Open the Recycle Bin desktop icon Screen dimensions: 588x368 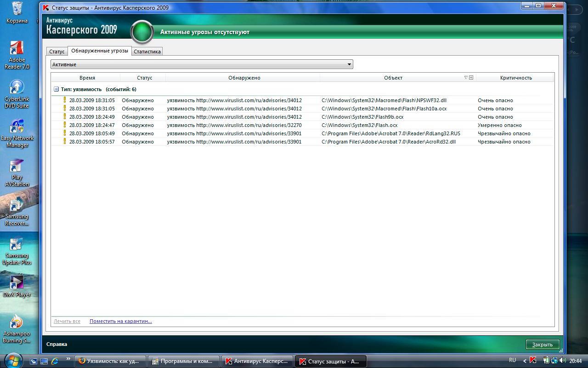coord(17,12)
